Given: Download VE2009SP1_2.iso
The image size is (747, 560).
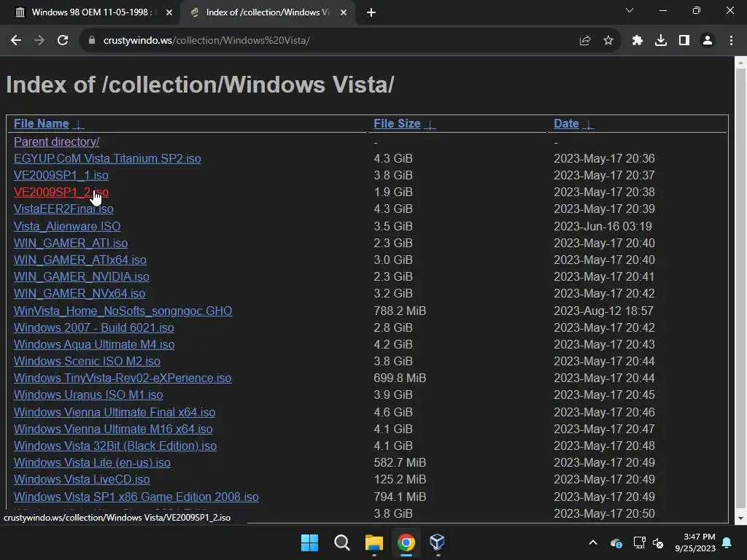Looking at the screenshot, I should click(x=61, y=192).
